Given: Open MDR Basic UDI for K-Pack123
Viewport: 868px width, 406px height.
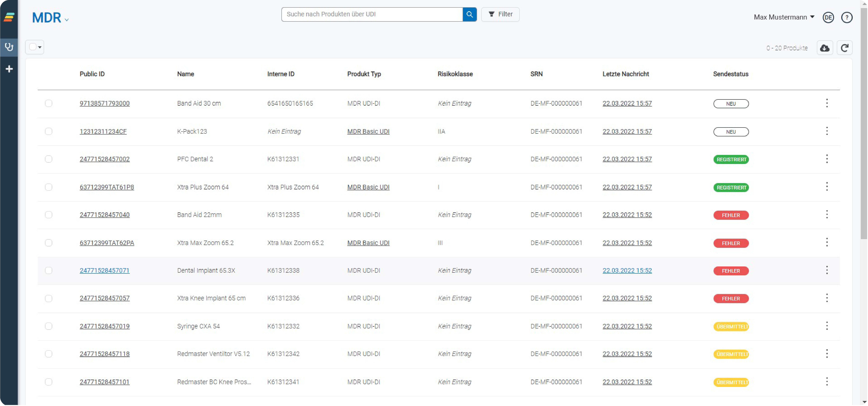Looking at the screenshot, I should (x=368, y=131).
